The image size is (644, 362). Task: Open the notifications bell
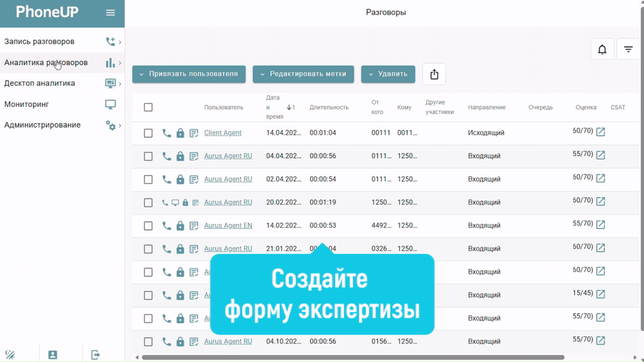coord(602,49)
